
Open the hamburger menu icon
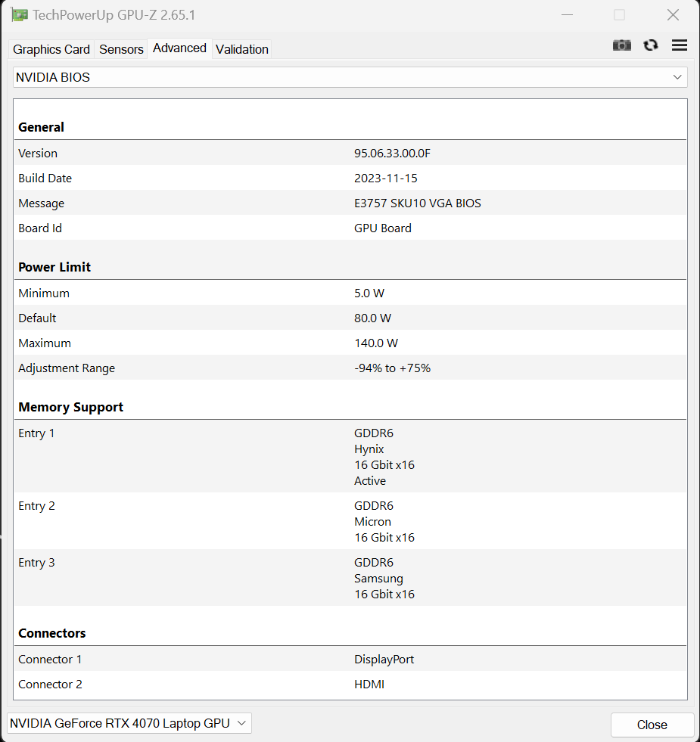(x=679, y=45)
